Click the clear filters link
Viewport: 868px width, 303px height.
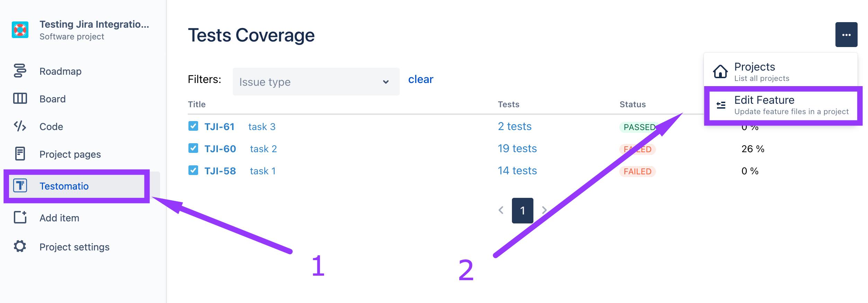tap(420, 79)
